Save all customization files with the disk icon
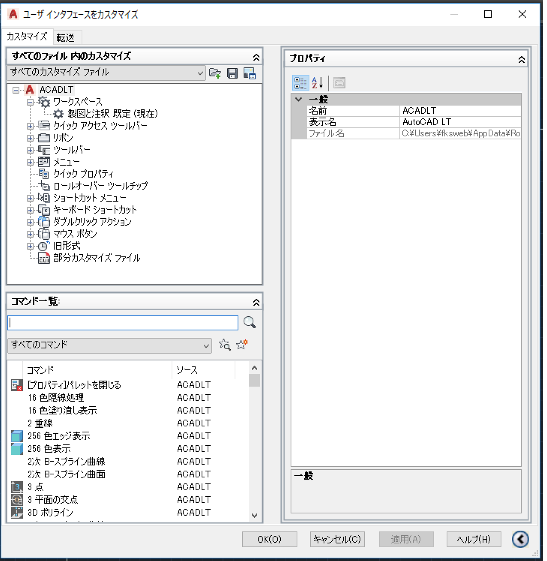The image size is (547, 561). click(x=233, y=73)
